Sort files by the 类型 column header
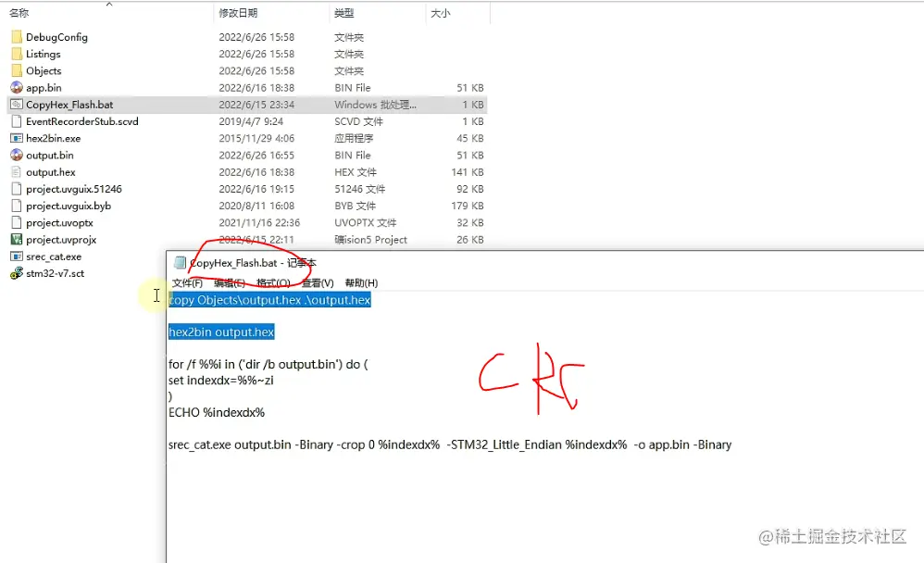The image size is (924, 563). pyautogui.click(x=344, y=13)
